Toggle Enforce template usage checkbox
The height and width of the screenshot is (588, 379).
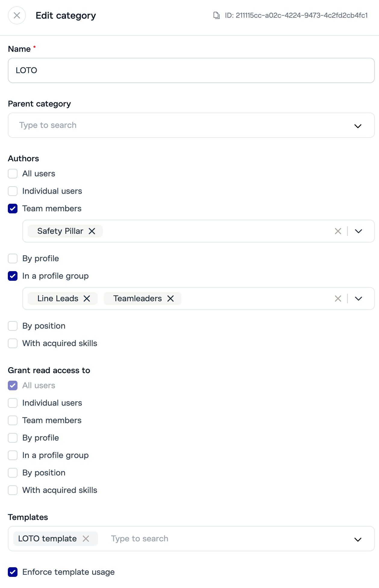(13, 572)
